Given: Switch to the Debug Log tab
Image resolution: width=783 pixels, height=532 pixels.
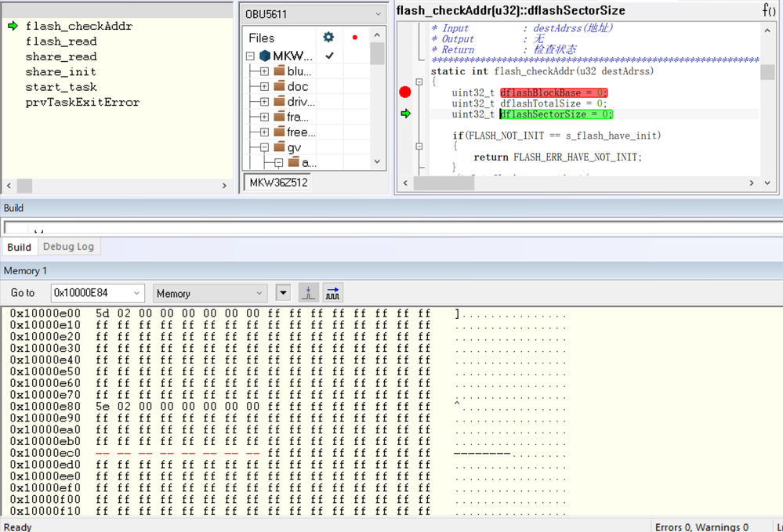Looking at the screenshot, I should [x=68, y=247].
